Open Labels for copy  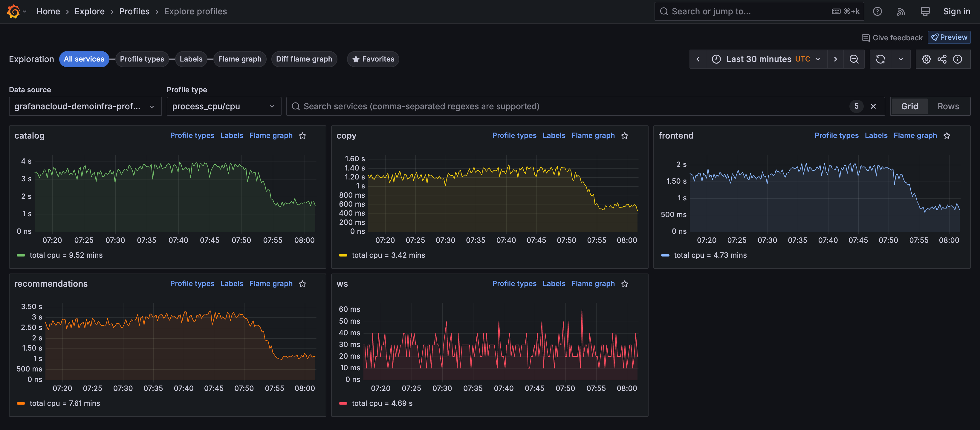click(554, 136)
